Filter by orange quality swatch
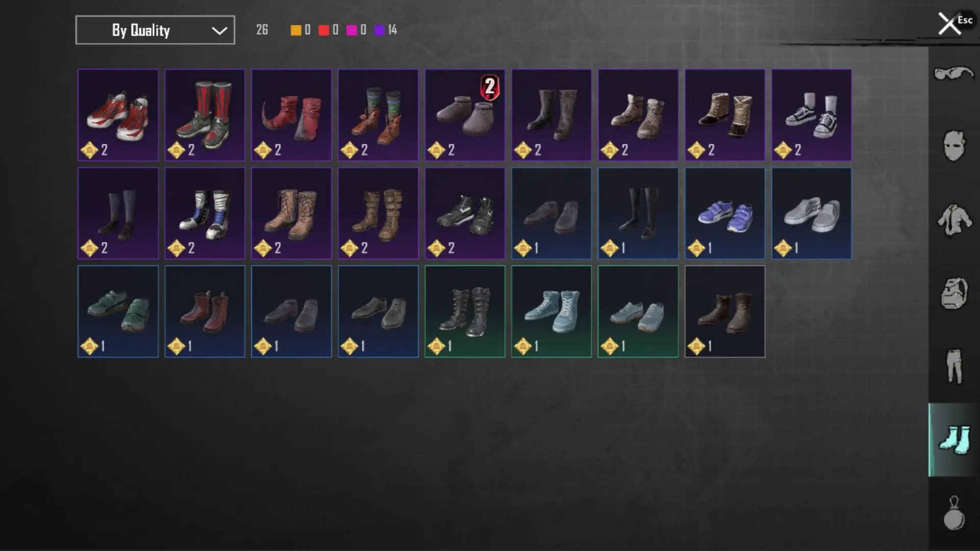 click(x=296, y=30)
